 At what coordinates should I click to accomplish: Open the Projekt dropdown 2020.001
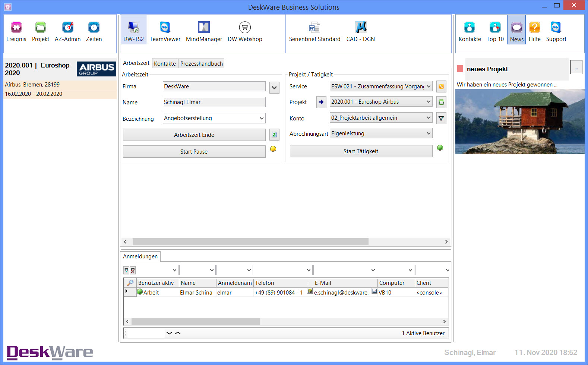tap(429, 101)
